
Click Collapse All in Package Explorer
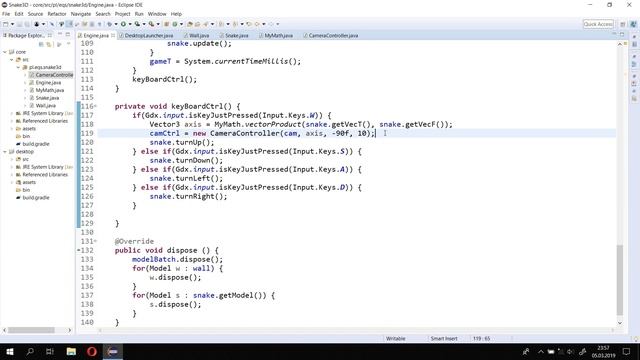[41, 44]
